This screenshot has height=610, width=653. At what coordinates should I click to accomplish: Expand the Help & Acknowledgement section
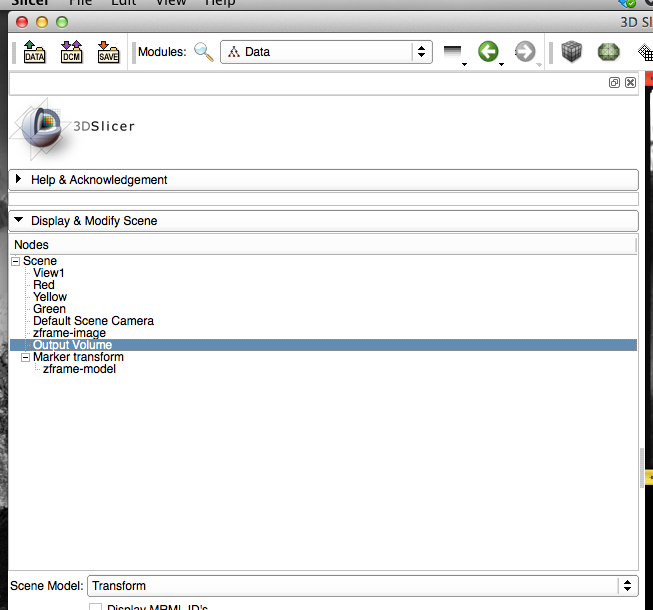click(19, 180)
